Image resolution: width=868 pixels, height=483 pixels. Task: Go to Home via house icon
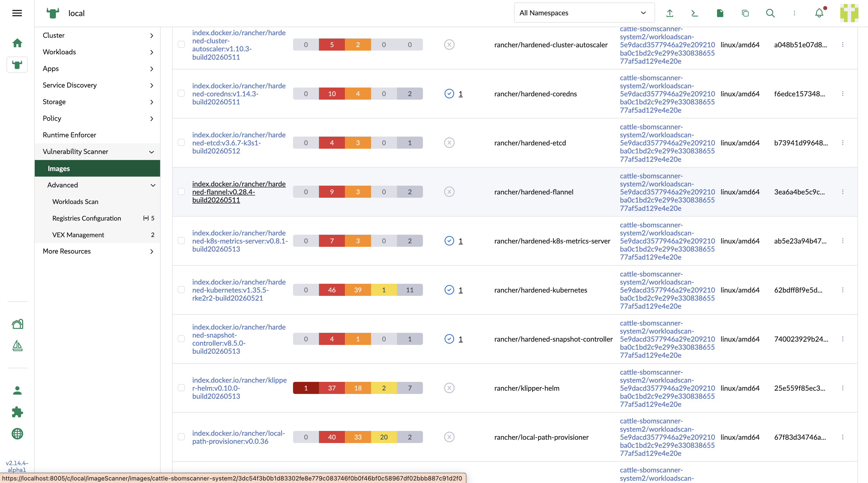17,43
